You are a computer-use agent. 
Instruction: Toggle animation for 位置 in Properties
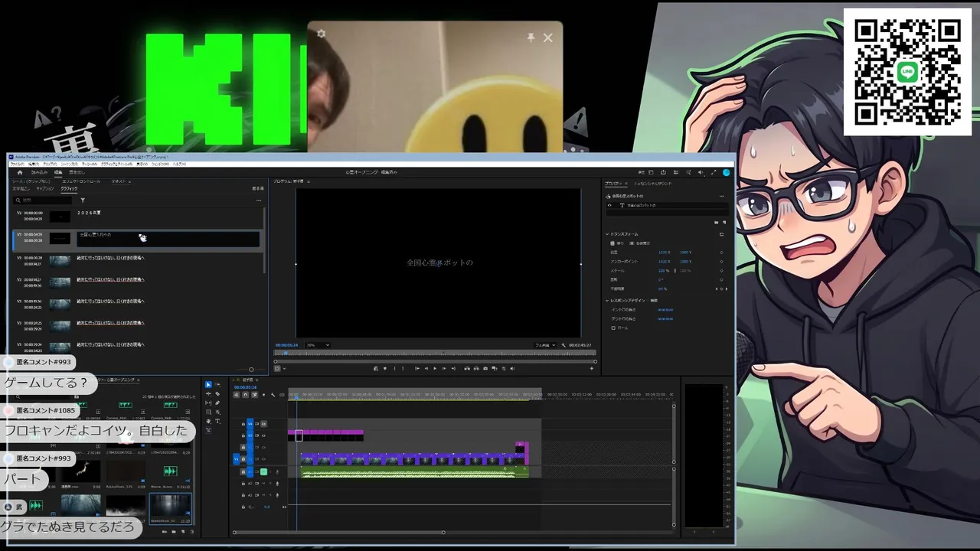[x=721, y=252]
